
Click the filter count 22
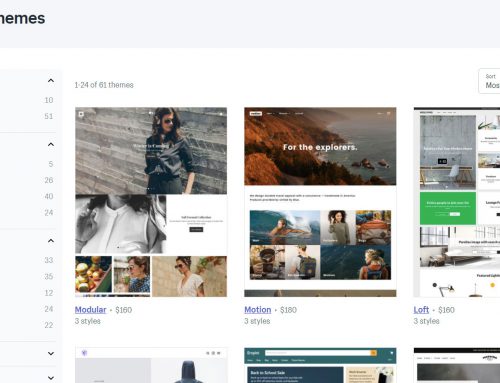click(49, 325)
